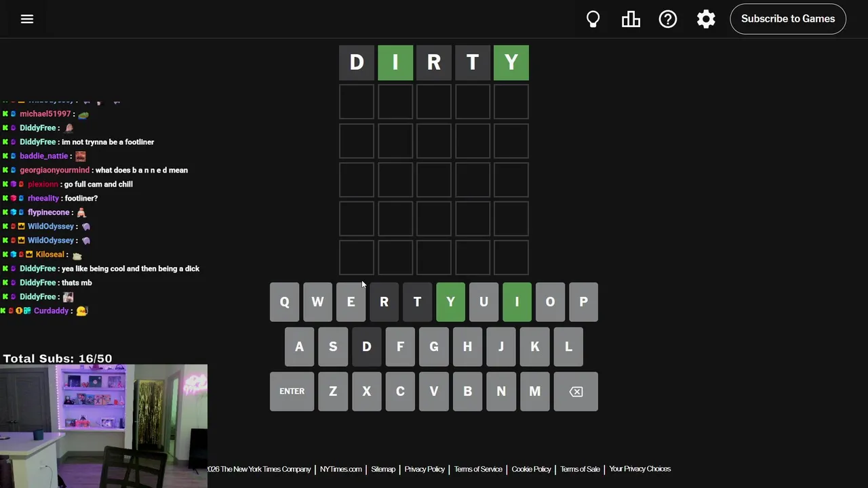The width and height of the screenshot is (868, 488).
Task: Click username baddie_nattie in chat
Action: tap(44, 156)
